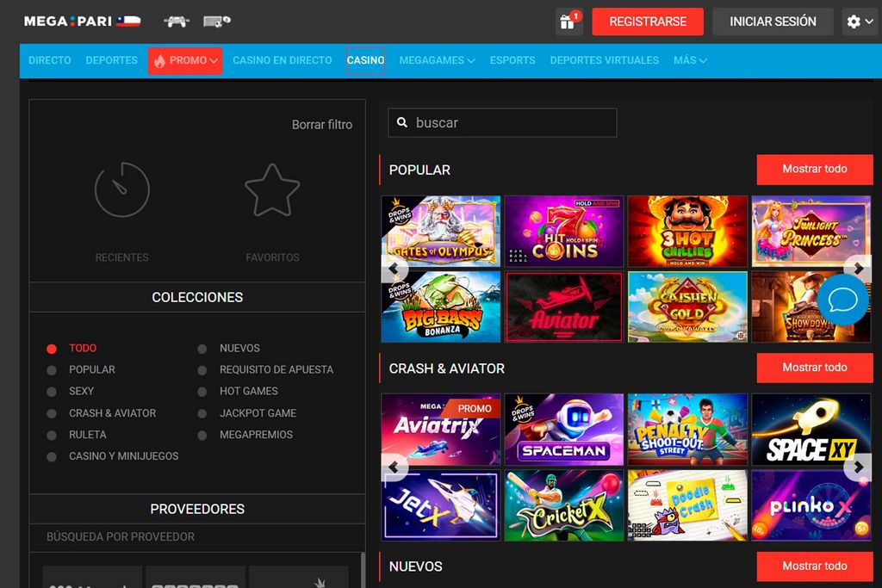Click the Chile flag country icon
Viewport: 882px width, 588px height.
(x=128, y=22)
